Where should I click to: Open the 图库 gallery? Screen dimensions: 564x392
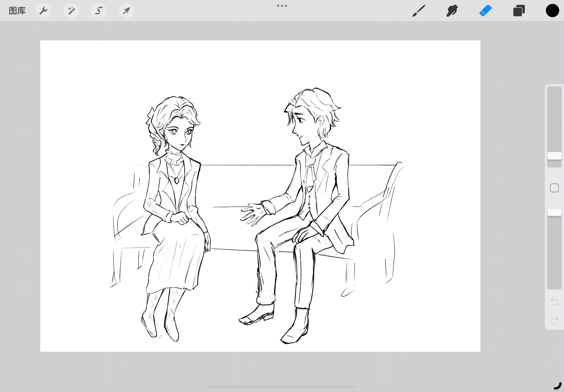(x=17, y=11)
